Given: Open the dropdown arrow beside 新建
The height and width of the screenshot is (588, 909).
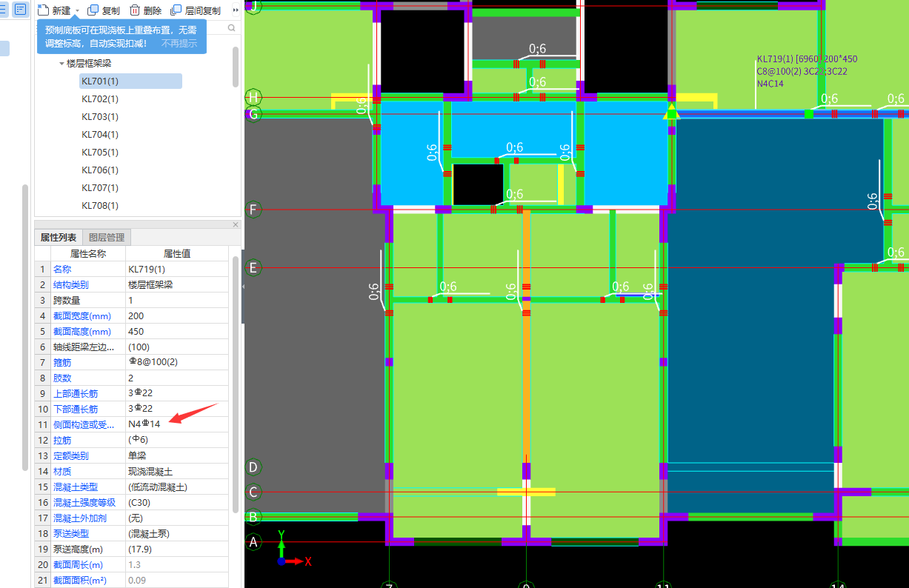Looking at the screenshot, I should 77,11.
